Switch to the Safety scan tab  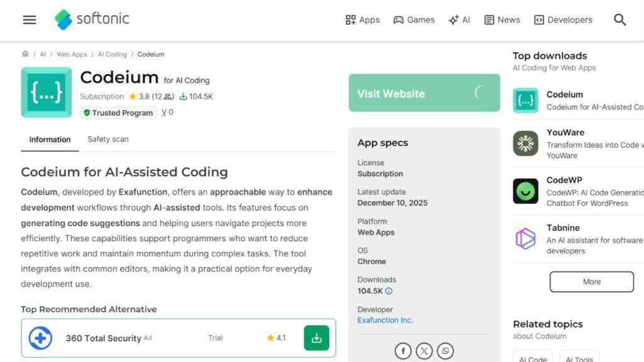(108, 139)
